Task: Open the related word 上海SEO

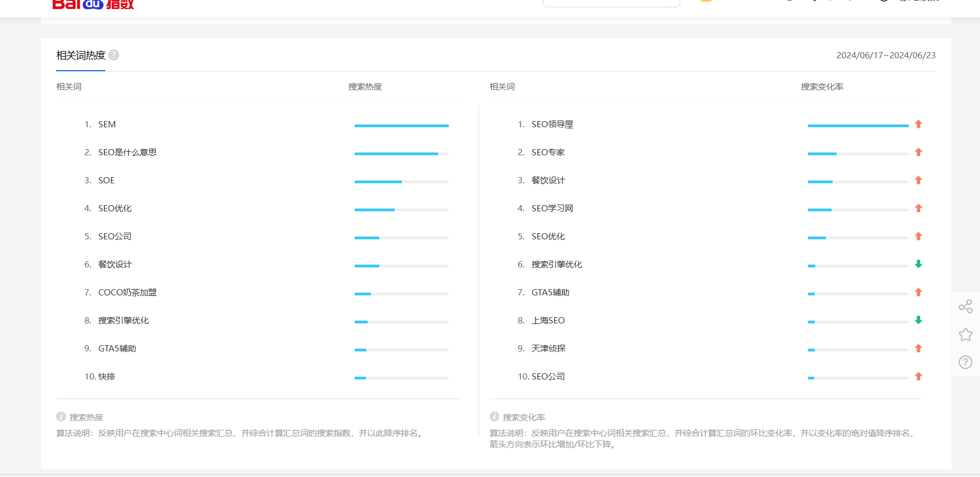Action: coord(548,321)
